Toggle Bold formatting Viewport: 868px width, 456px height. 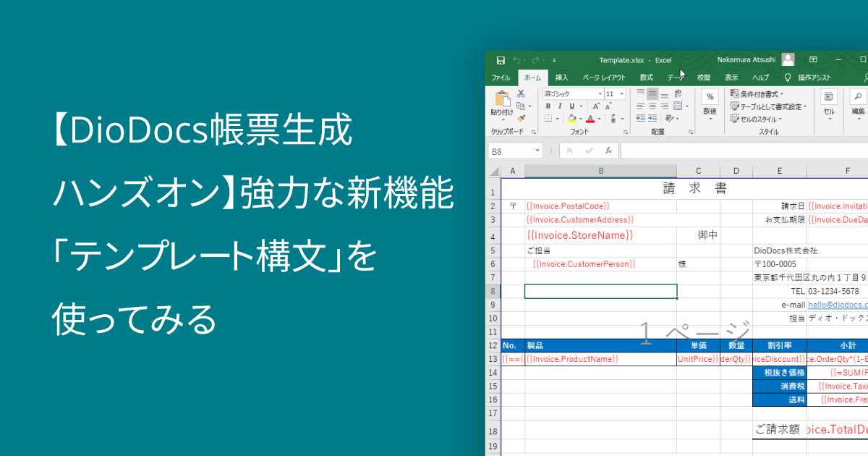point(549,106)
